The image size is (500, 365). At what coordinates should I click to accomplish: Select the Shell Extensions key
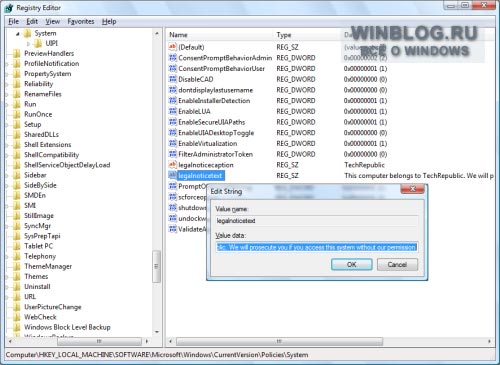(x=48, y=144)
